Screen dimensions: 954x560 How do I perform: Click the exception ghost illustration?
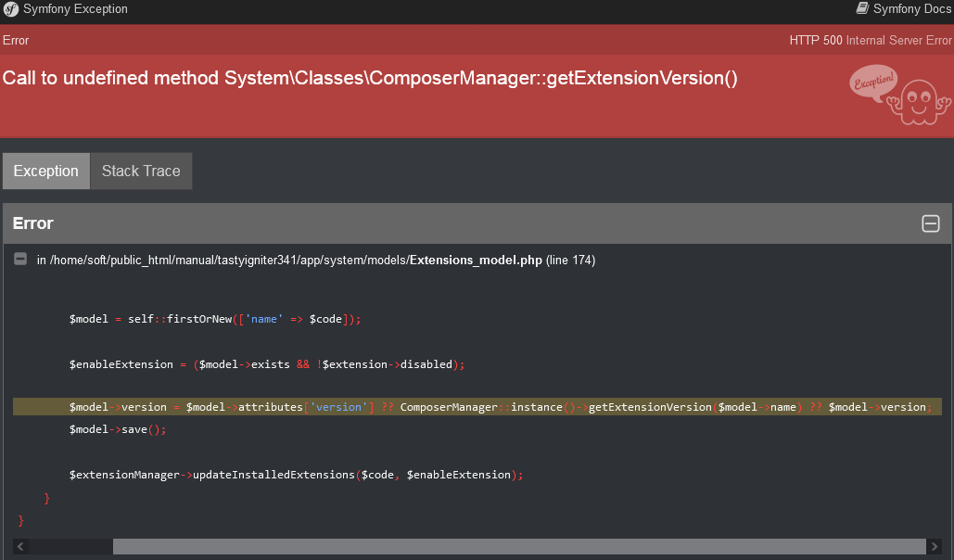click(900, 95)
